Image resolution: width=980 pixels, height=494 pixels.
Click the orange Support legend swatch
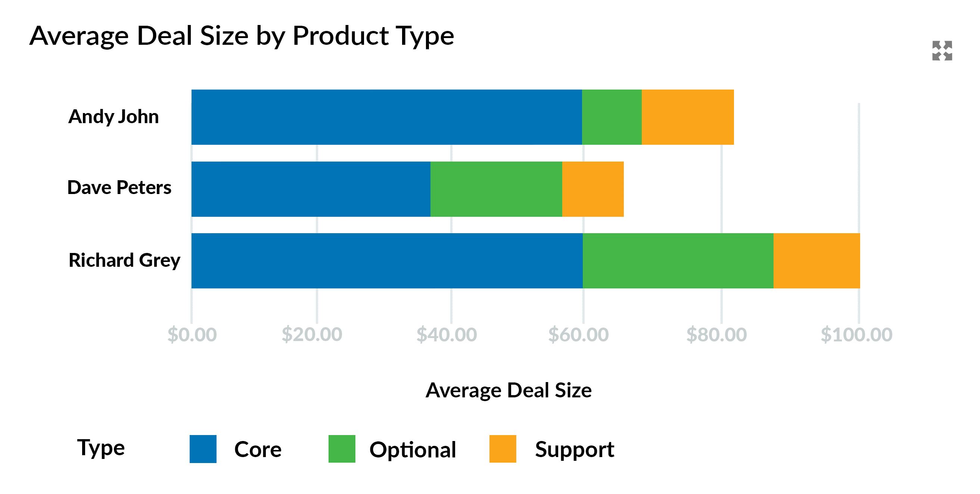[503, 449]
